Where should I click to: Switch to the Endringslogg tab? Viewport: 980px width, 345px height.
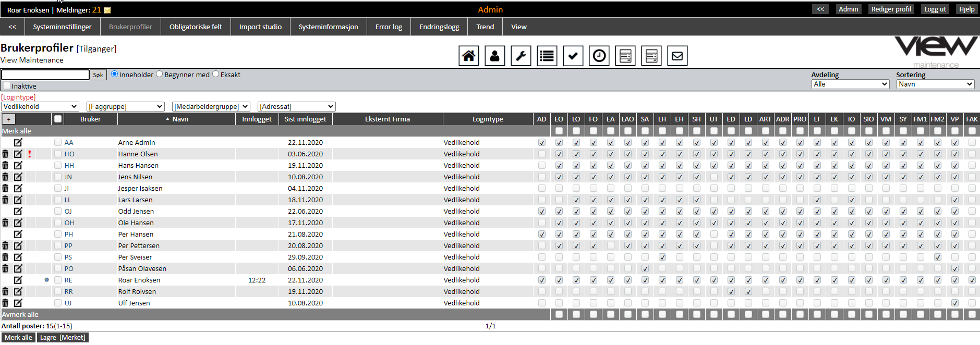click(439, 27)
